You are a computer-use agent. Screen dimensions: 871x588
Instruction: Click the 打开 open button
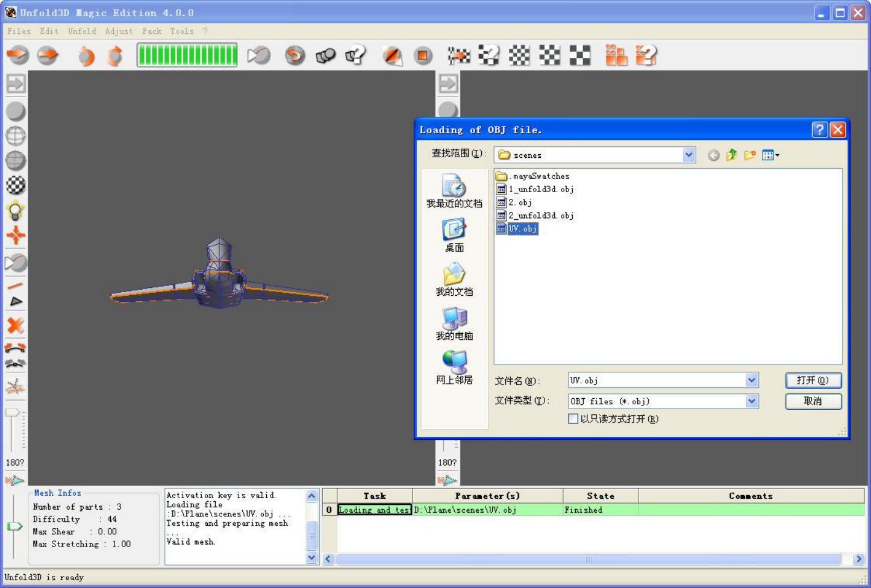813,380
